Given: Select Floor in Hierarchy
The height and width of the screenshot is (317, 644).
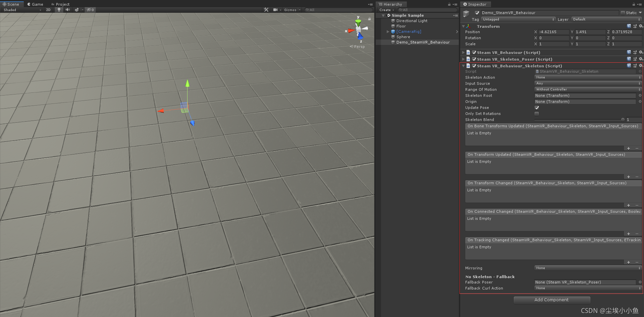Looking at the screenshot, I should pos(401,26).
